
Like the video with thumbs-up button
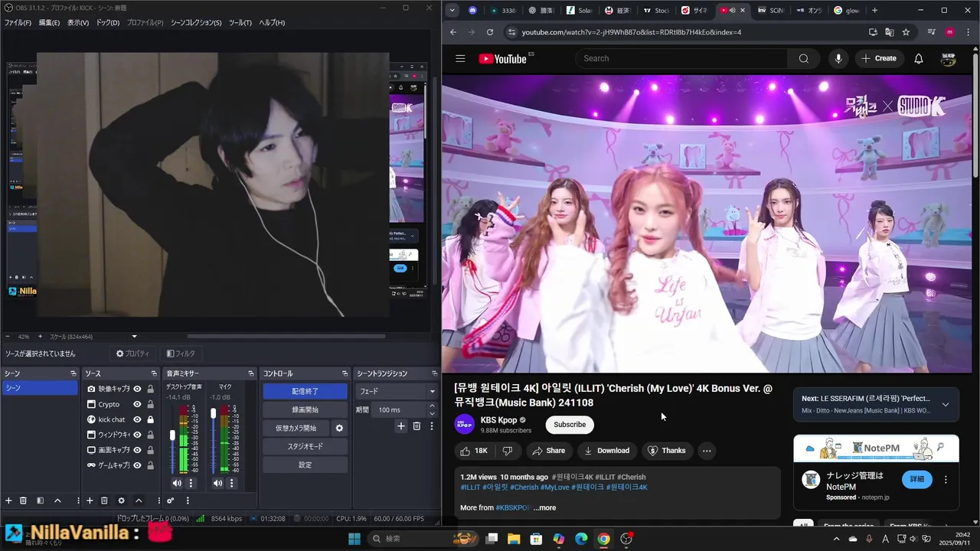point(474,451)
